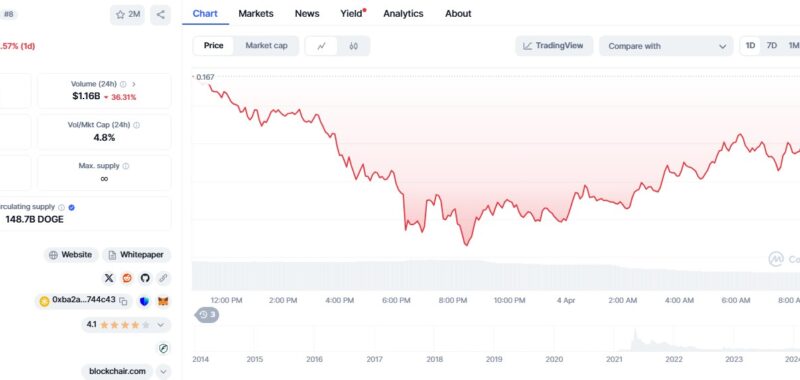Expand the 4.1 star rating details
800x380 pixels.
161,325
